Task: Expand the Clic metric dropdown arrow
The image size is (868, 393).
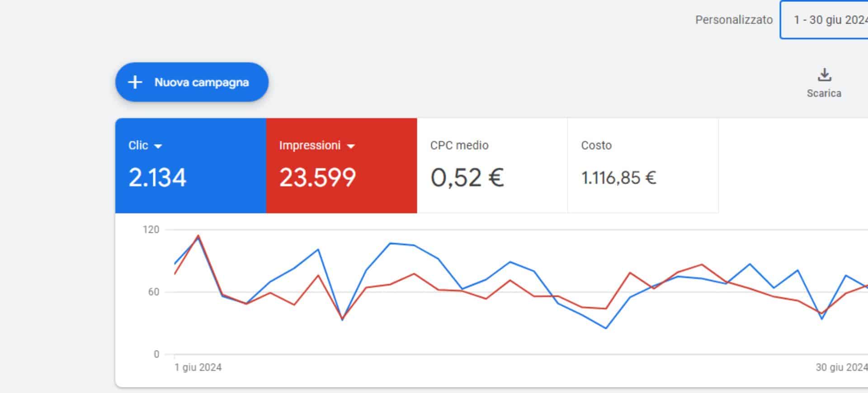Action: pos(158,146)
